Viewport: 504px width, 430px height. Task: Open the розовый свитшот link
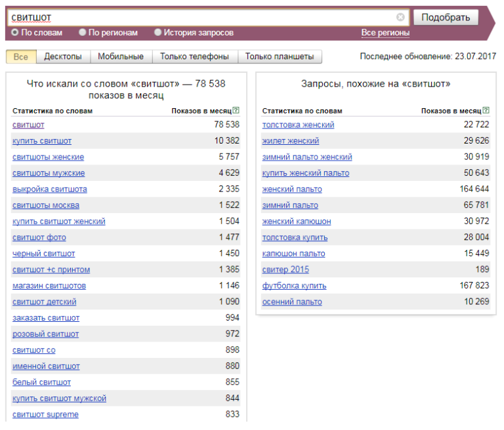click(x=46, y=334)
